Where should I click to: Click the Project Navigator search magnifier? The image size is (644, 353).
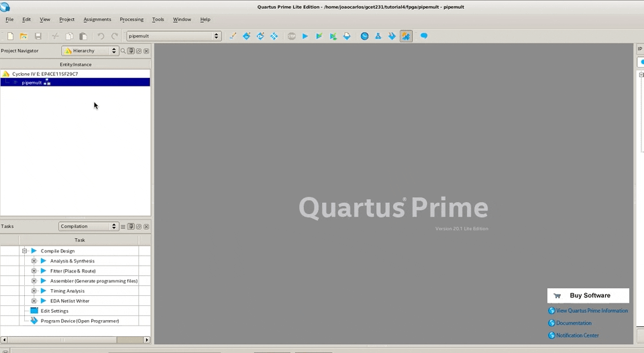(123, 51)
